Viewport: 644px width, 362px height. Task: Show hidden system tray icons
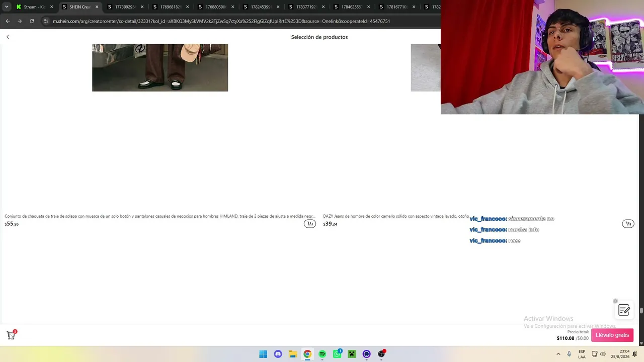coord(558,354)
